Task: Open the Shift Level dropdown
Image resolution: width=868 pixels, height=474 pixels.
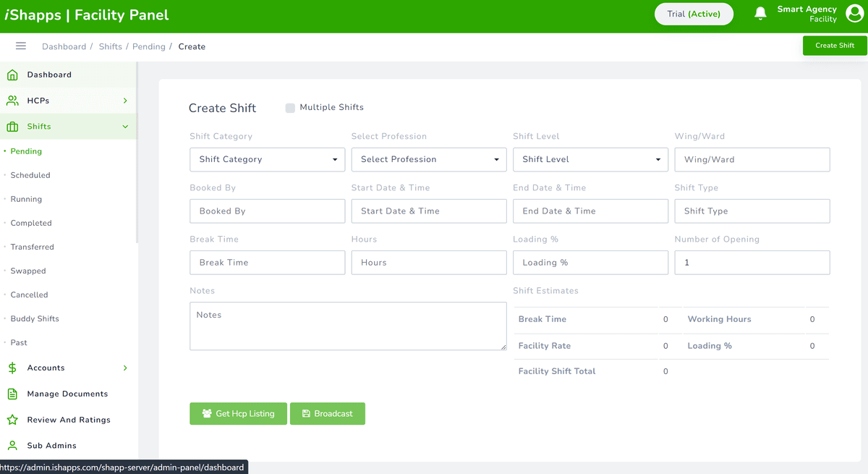Action: click(590, 159)
